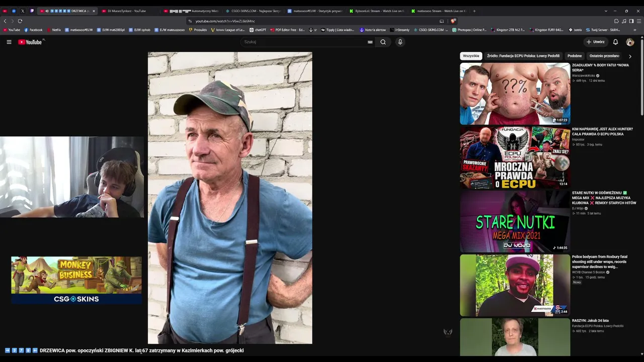
Task: Open ZGADUJEMY % BODY FATU video thumbnail
Action: click(515, 94)
